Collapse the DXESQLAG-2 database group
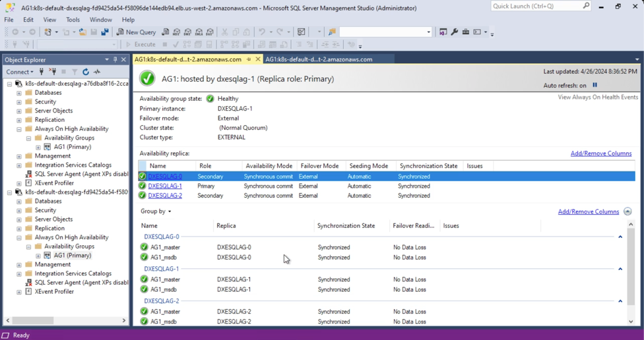Screen dimensions: 644x340 pyautogui.click(x=620, y=301)
